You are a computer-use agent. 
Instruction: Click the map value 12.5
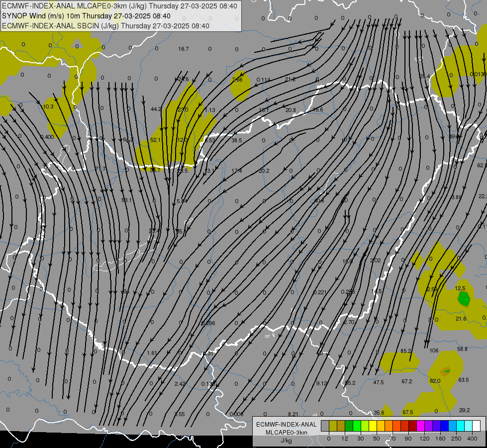pyautogui.click(x=460, y=288)
